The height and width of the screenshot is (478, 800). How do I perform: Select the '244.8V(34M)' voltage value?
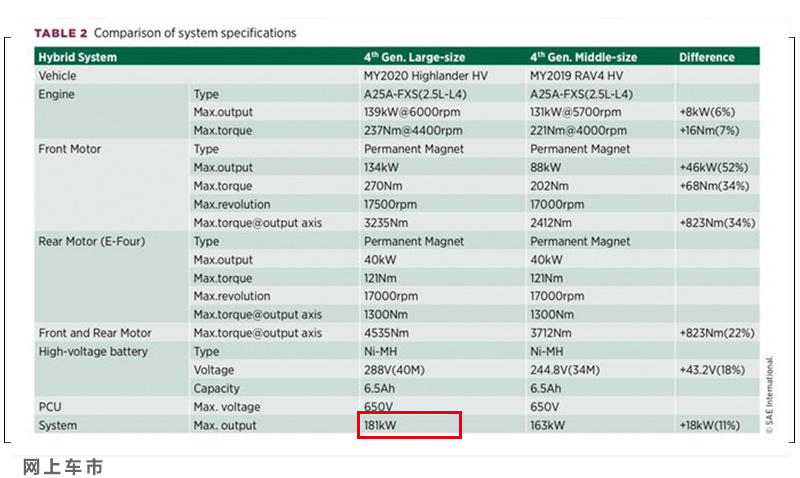coord(564,370)
